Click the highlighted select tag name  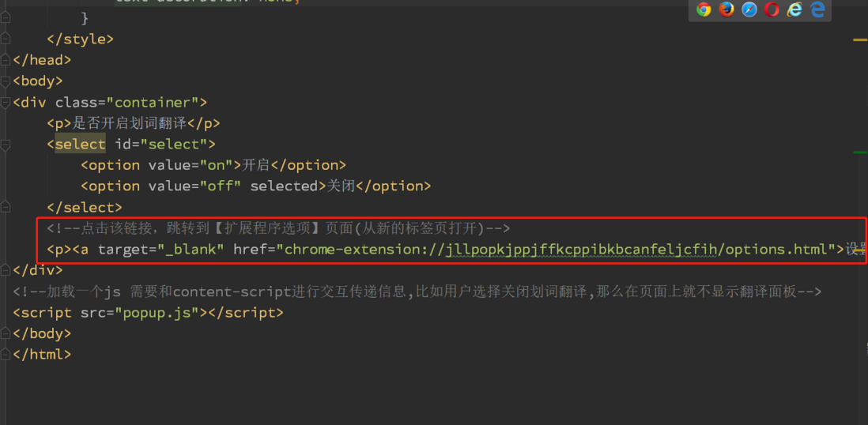tap(81, 145)
